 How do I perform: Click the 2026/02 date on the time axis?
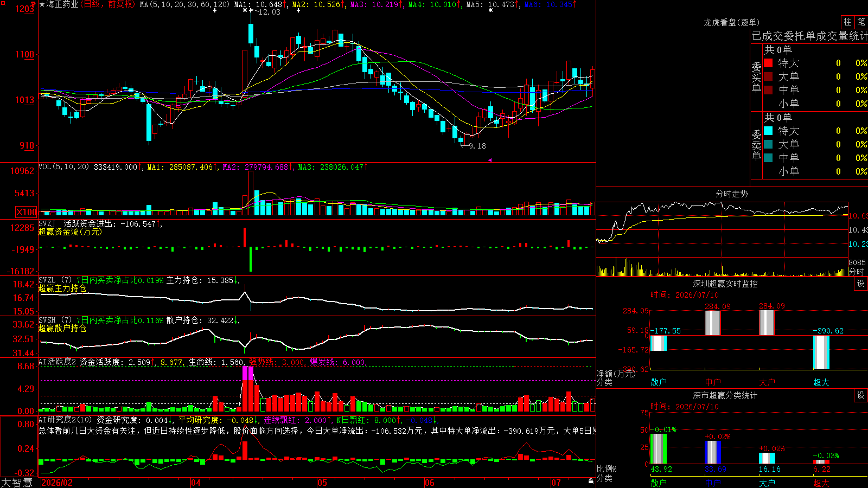click(57, 483)
